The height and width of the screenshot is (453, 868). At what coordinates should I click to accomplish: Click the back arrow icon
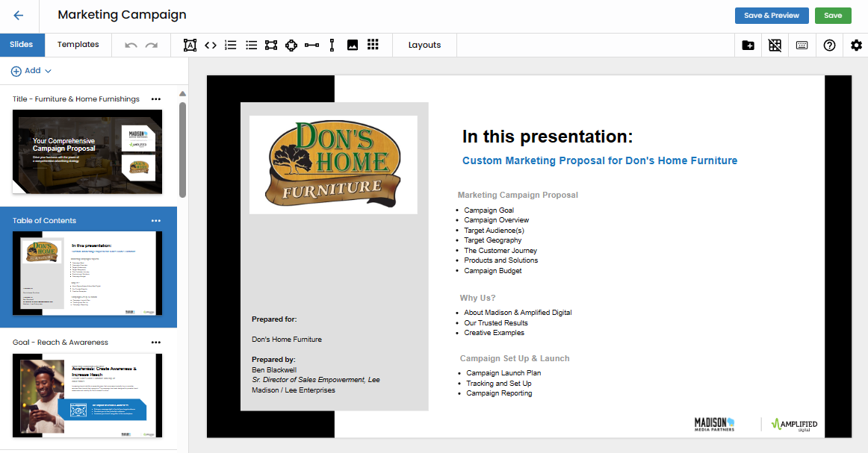(x=19, y=16)
